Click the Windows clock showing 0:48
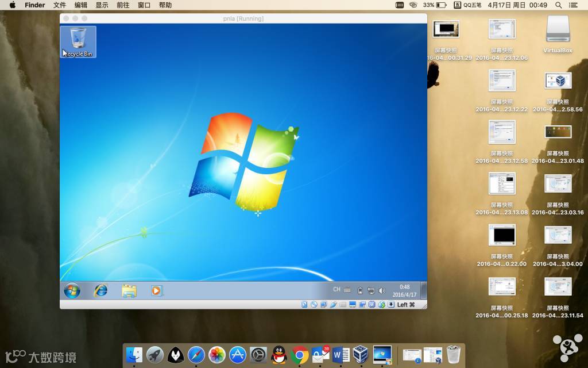The height and width of the screenshot is (368, 588). click(404, 290)
